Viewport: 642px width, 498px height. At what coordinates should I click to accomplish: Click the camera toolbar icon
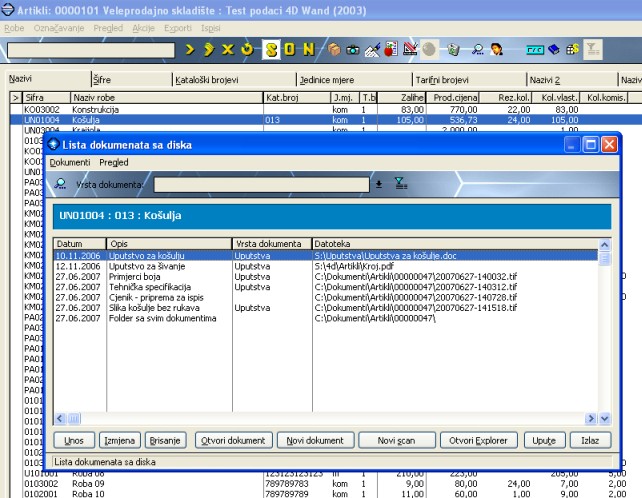pos(353,50)
